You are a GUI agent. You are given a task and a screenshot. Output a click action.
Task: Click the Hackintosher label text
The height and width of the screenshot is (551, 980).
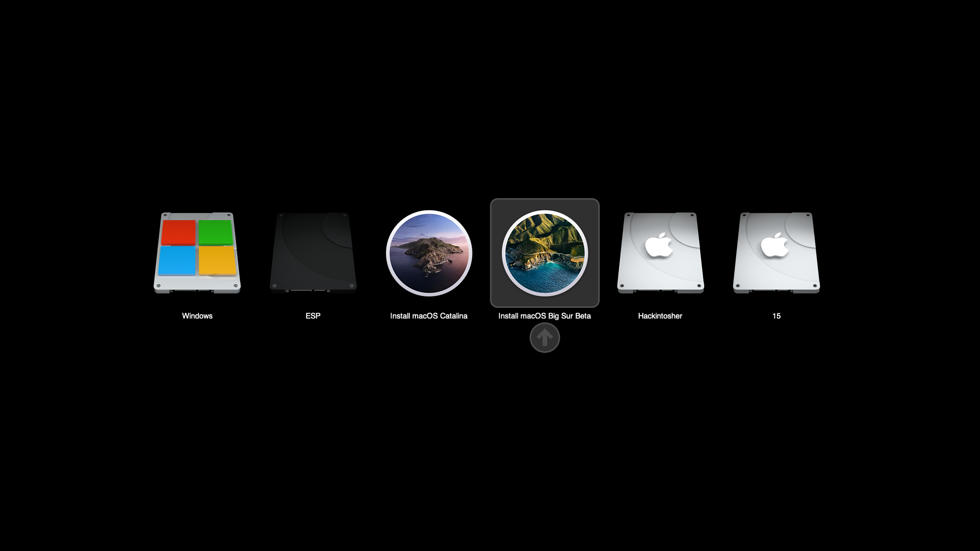coord(660,316)
